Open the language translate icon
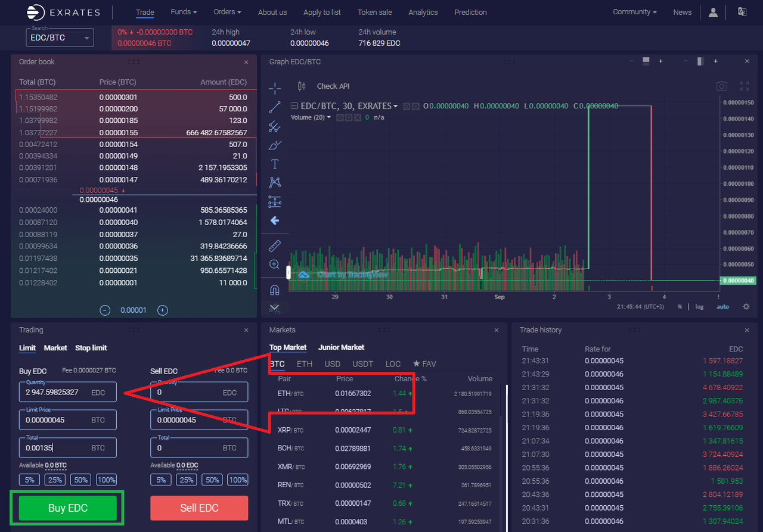 [x=742, y=12]
